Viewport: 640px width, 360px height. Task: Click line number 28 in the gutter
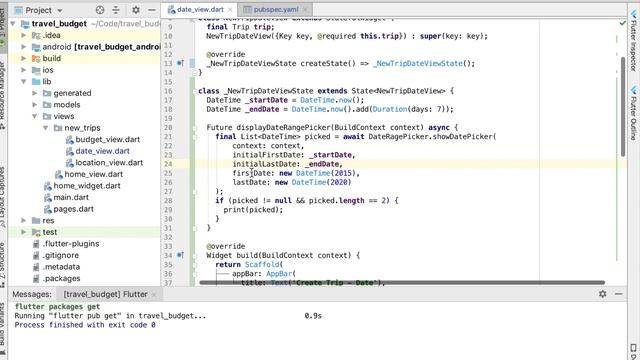click(x=168, y=201)
